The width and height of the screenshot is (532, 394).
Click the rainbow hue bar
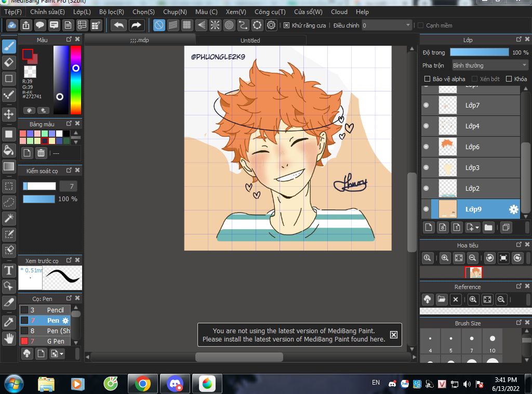[x=76, y=80]
